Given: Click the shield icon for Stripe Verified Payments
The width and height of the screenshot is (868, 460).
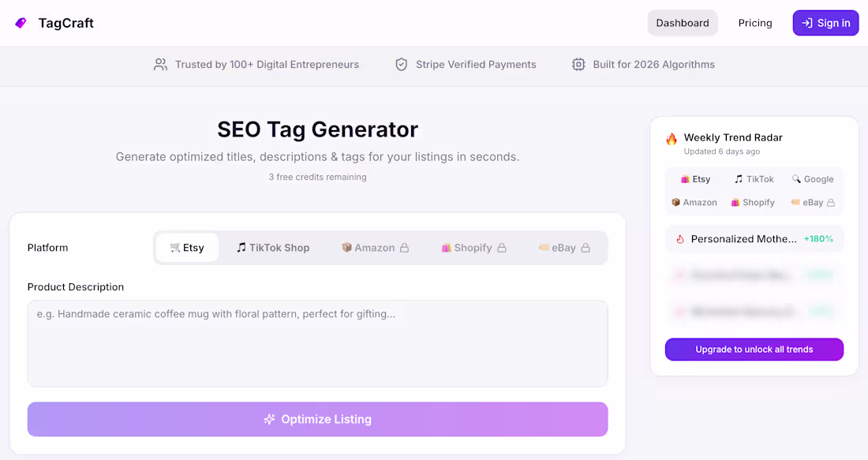Looking at the screenshot, I should (x=402, y=64).
